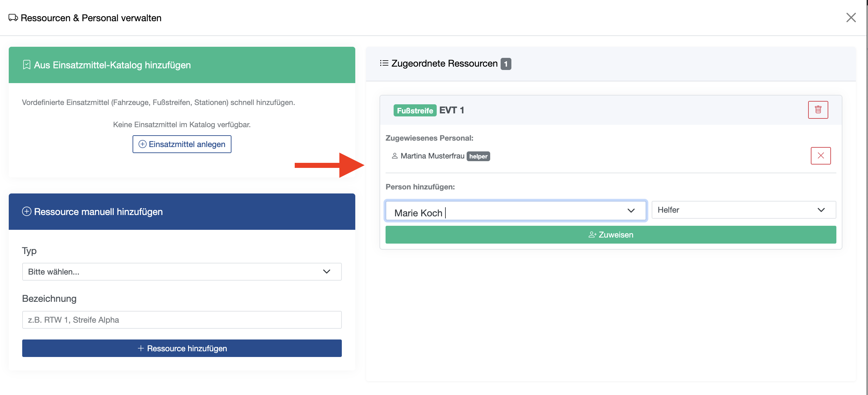
Task: Select the Aus Einsatzmittel-Katalog hinzufügen header
Action: (182, 65)
